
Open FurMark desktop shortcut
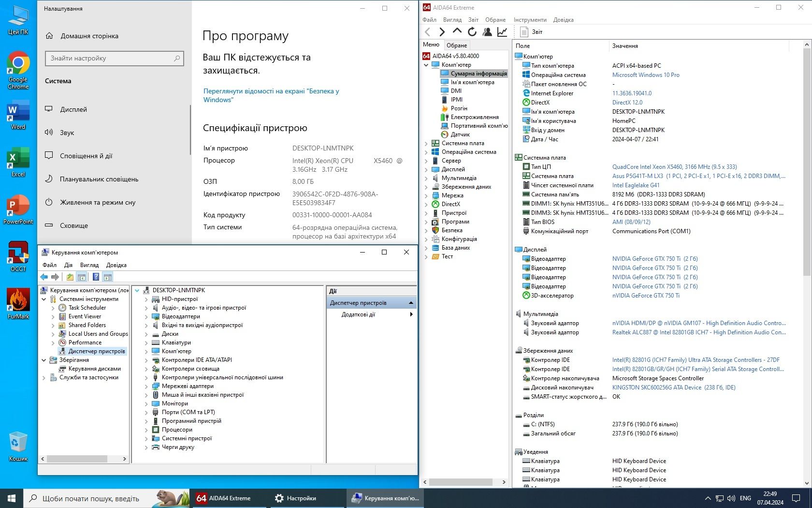tap(18, 304)
